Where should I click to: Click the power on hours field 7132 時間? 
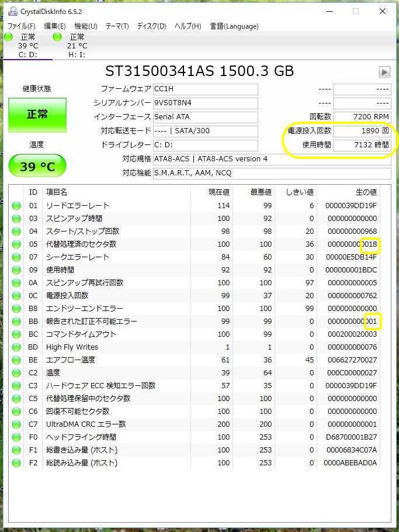pyautogui.click(x=362, y=145)
